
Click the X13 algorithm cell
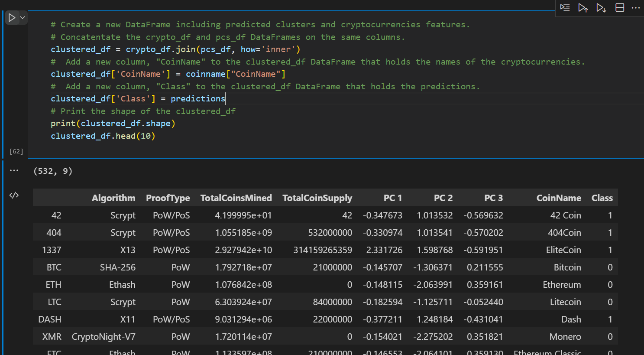[128, 250]
